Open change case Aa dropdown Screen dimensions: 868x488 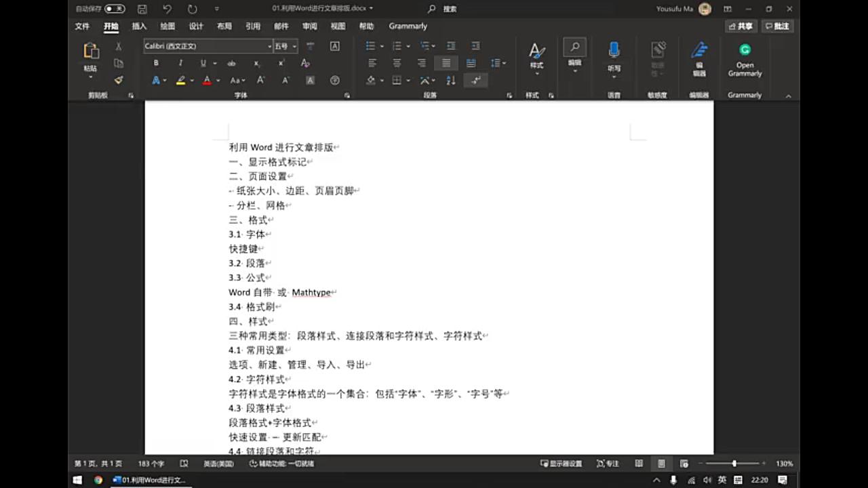coord(242,80)
